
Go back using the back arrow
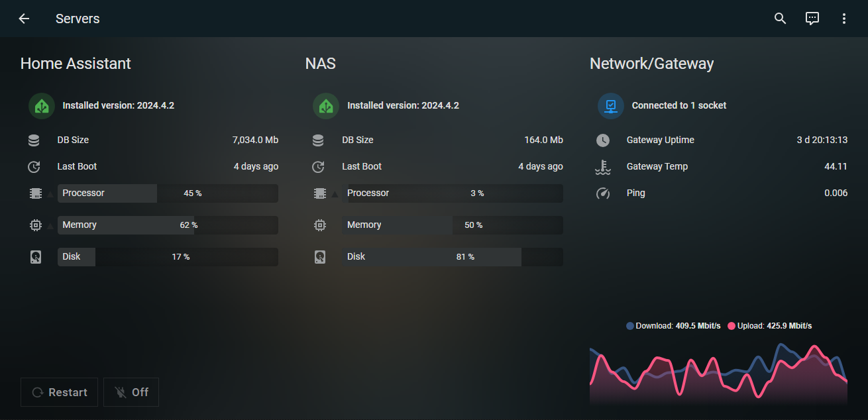pyautogui.click(x=24, y=19)
